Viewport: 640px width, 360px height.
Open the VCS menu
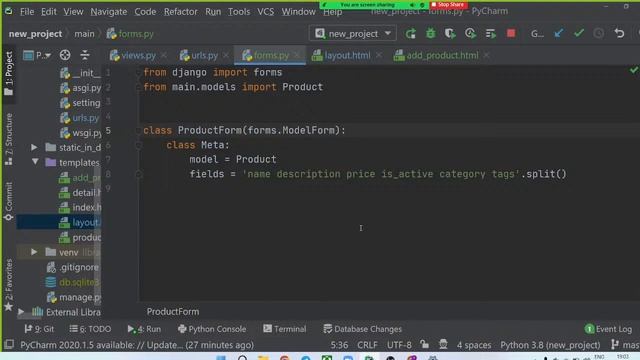[x=265, y=12]
